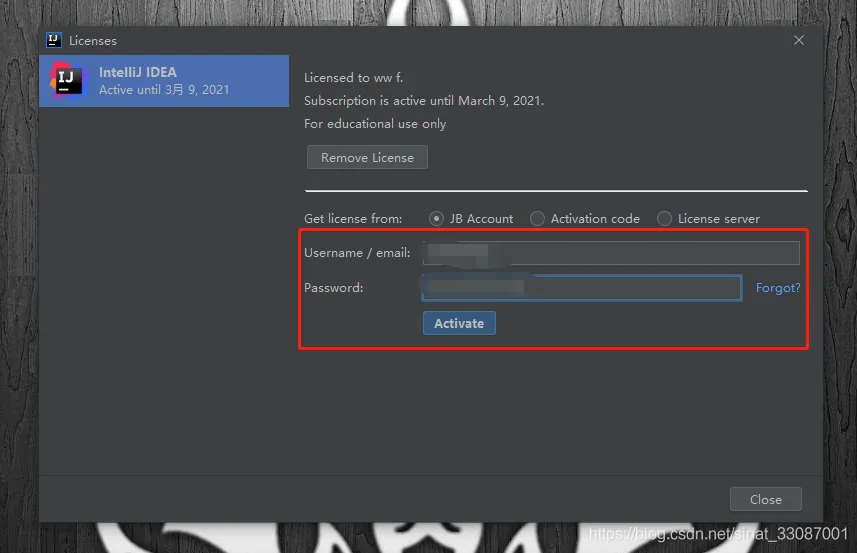The image size is (857, 553).
Task: Focus the Username / email input field
Action: [611, 253]
